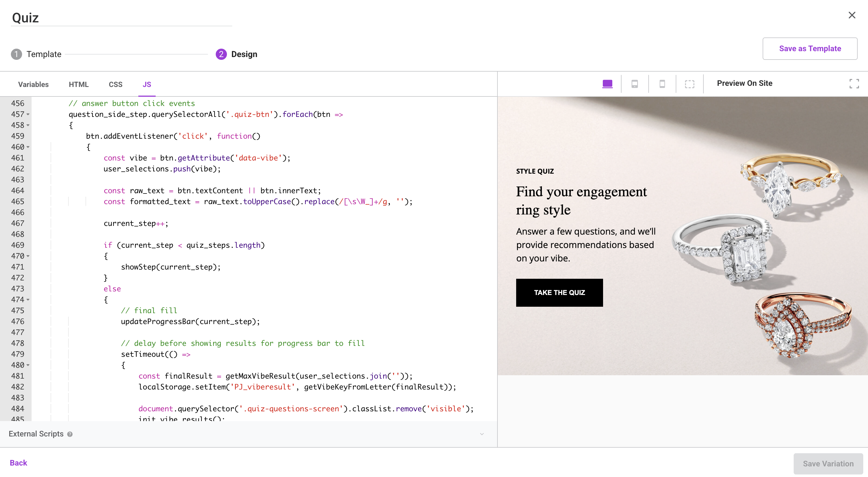This screenshot has height=477, width=868.
Task: Switch to tablet preview icon
Action: pyautogui.click(x=634, y=84)
